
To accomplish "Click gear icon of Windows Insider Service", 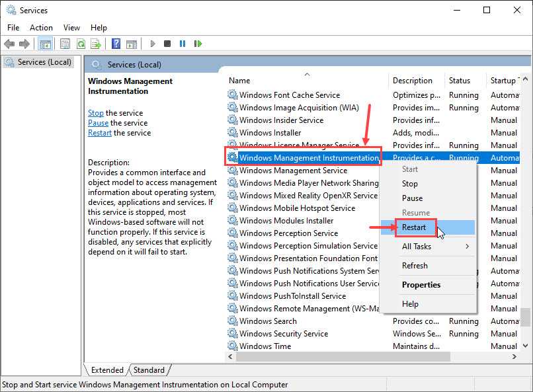I will [x=233, y=120].
